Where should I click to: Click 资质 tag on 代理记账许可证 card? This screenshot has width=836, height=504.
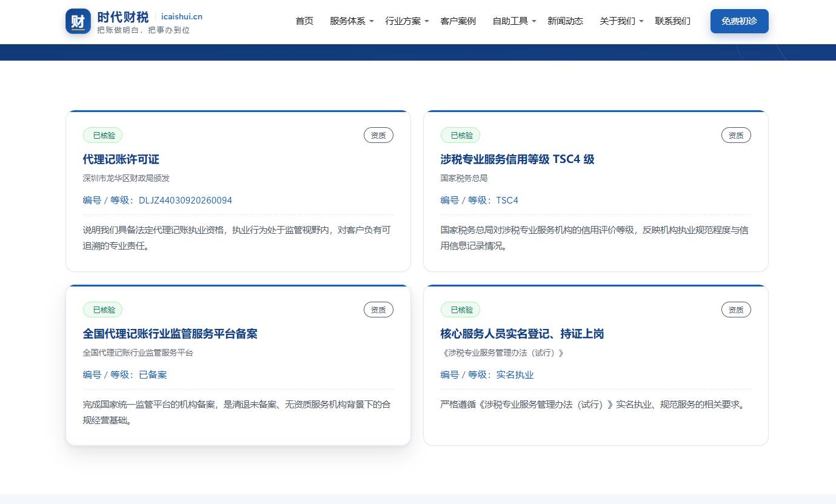point(378,135)
